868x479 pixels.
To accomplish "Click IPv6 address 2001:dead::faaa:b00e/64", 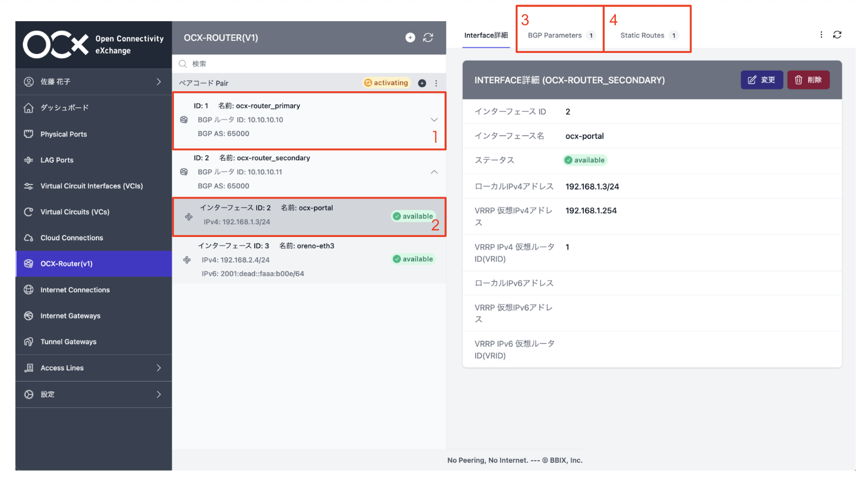I will pos(253,274).
